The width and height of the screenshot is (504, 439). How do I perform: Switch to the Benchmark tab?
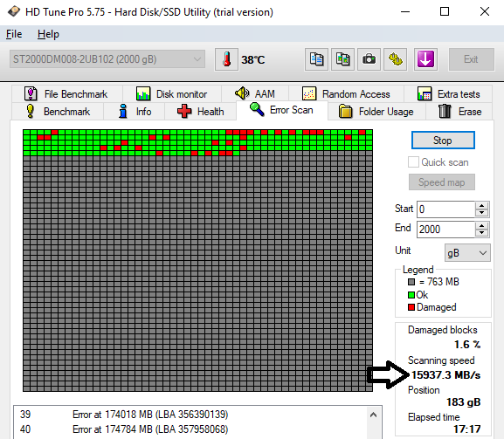pos(58,112)
